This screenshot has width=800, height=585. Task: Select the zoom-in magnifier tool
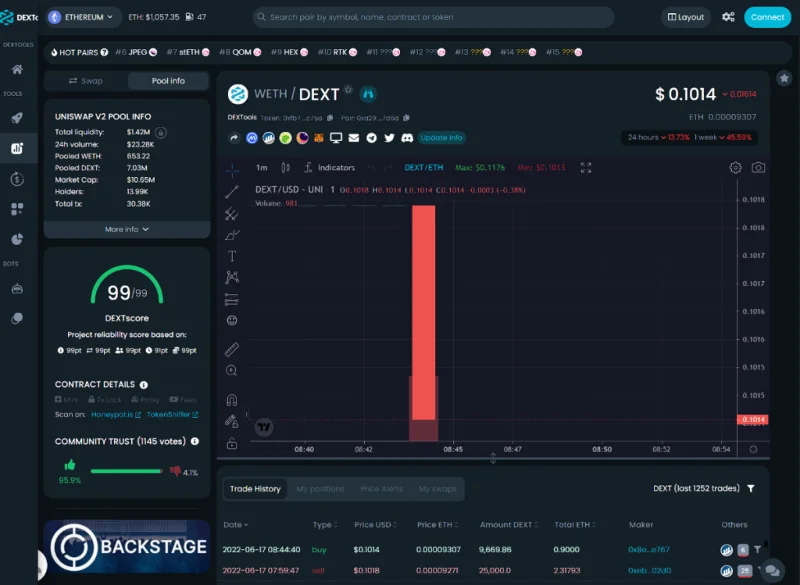pos(232,371)
